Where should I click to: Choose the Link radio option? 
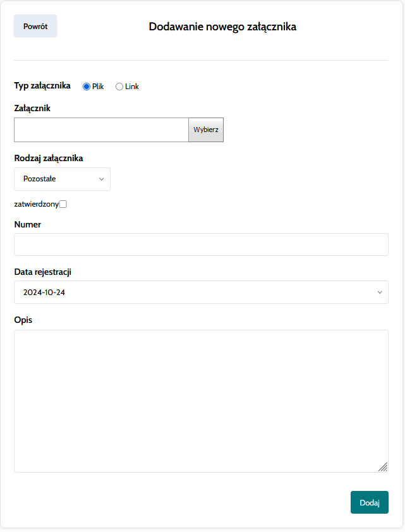pos(119,87)
